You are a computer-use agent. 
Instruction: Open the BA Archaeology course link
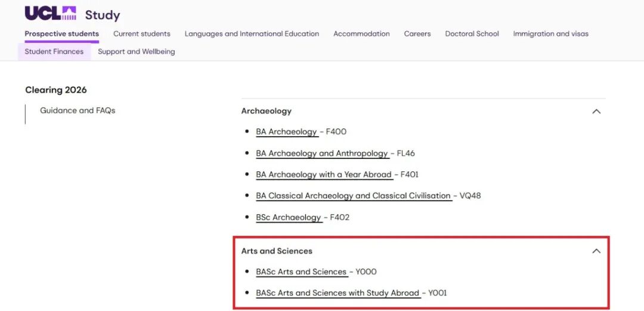287,132
